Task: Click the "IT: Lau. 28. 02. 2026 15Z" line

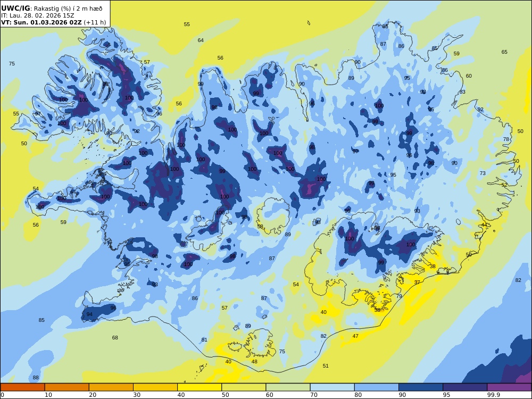Action: pyautogui.click(x=37, y=15)
